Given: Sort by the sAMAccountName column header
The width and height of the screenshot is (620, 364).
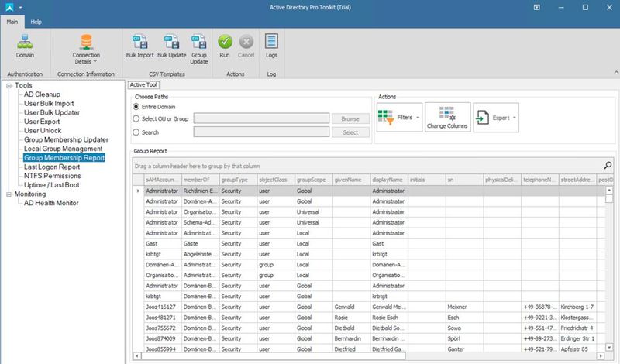Looking at the screenshot, I should coord(163,180).
